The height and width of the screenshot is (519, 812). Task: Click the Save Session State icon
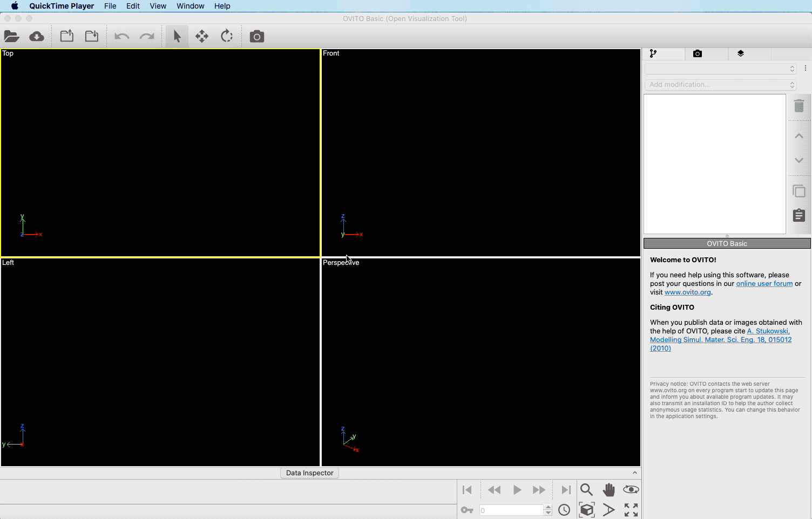pos(92,37)
